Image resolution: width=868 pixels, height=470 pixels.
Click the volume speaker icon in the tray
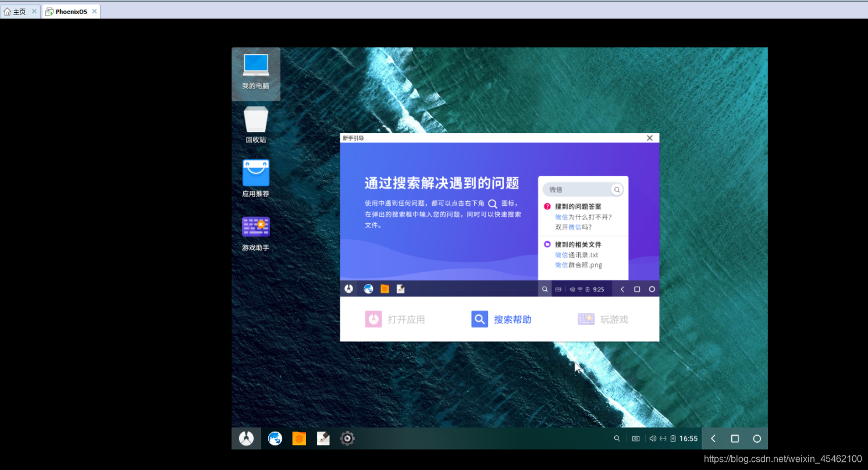pyautogui.click(x=653, y=439)
